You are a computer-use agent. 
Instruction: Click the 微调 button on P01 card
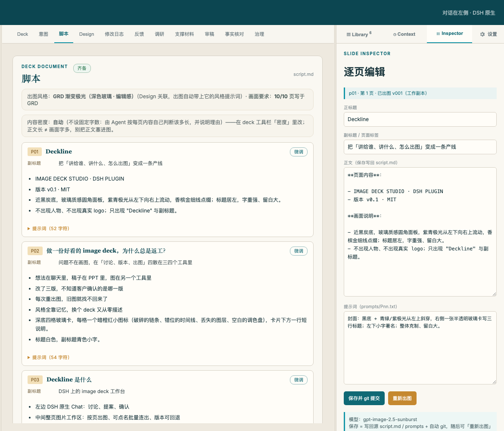coord(299,152)
